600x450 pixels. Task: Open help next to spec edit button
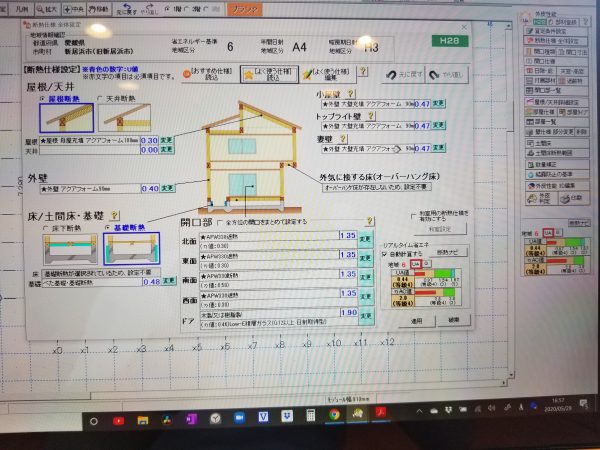pyautogui.click(x=363, y=71)
